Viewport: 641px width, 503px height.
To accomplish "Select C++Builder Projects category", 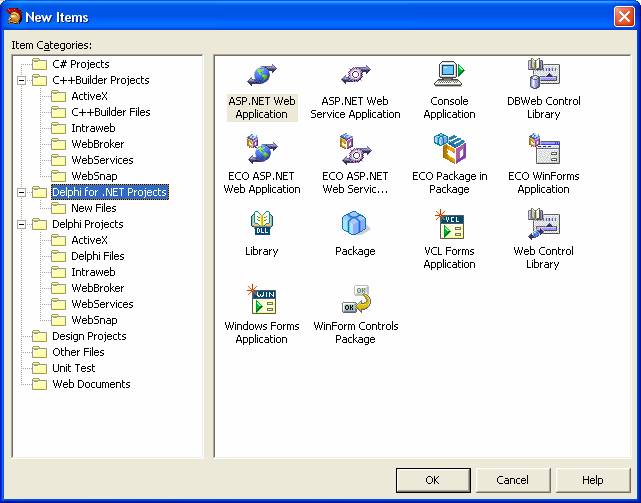I will pyautogui.click(x=101, y=80).
